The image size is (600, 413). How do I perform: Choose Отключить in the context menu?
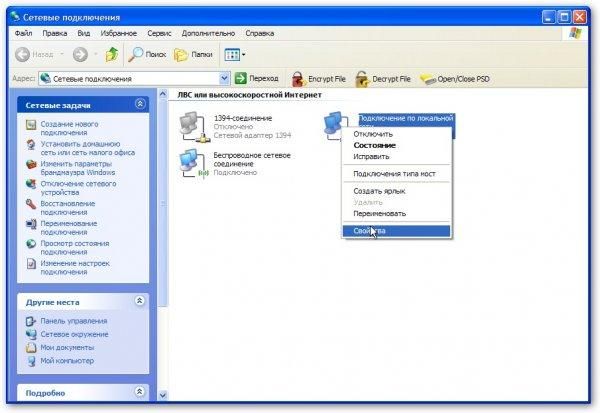click(x=373, y=133)
